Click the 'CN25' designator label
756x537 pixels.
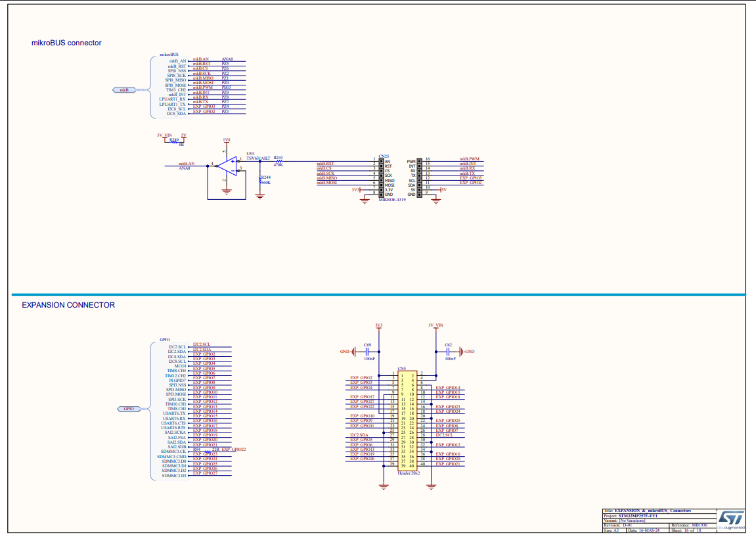(384, 156)
